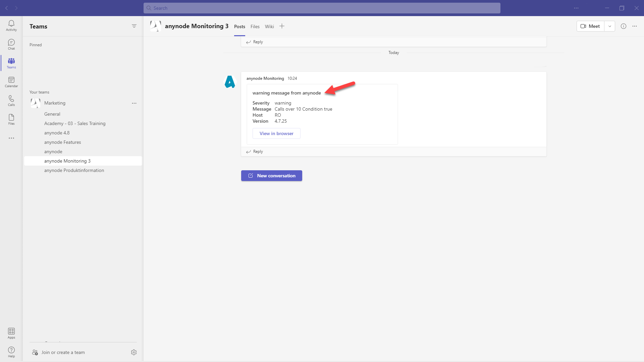The width and height of the screenshot is (644, 362).
Task: Show more apps ellipsis in sidebar
Action: [11, 138]
